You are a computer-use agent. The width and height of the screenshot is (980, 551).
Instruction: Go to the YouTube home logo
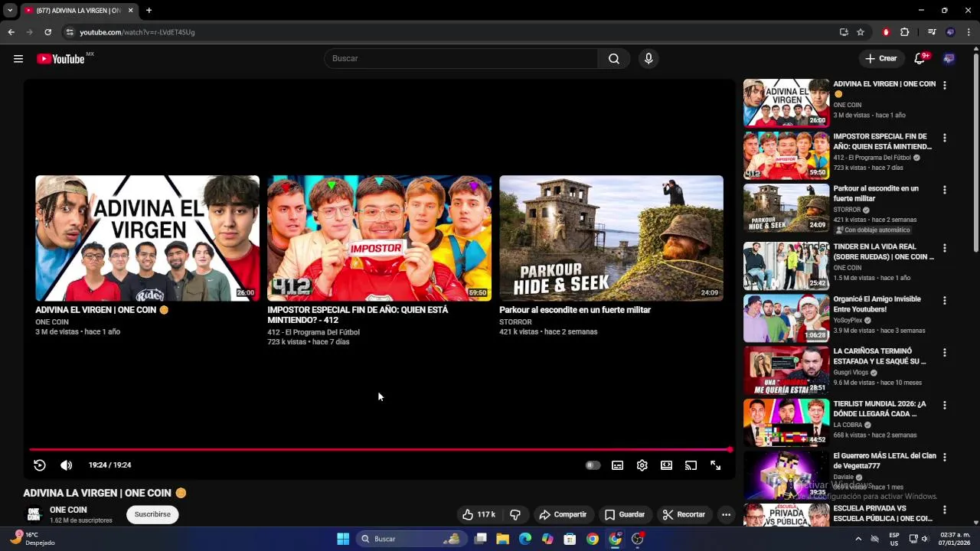tap(60, 59)
